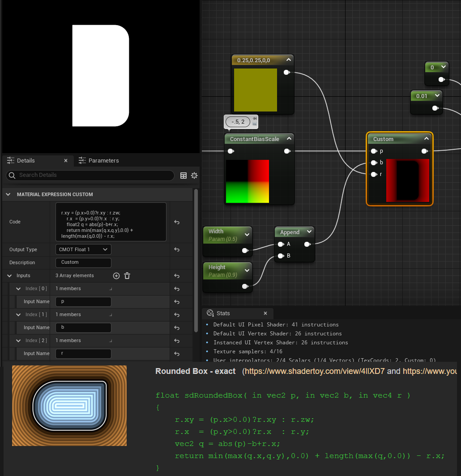Expand the Append node chevron
461x476 pixels.
pos(309,232)
